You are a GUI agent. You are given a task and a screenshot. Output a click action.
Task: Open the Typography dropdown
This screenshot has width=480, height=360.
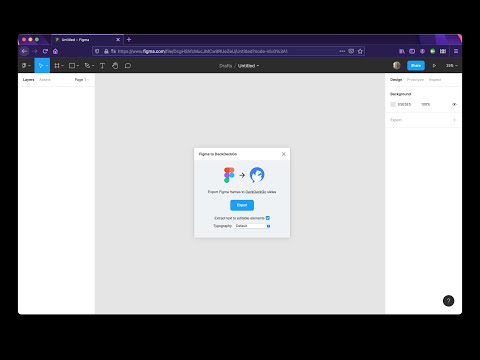click(x=252, y=226)
